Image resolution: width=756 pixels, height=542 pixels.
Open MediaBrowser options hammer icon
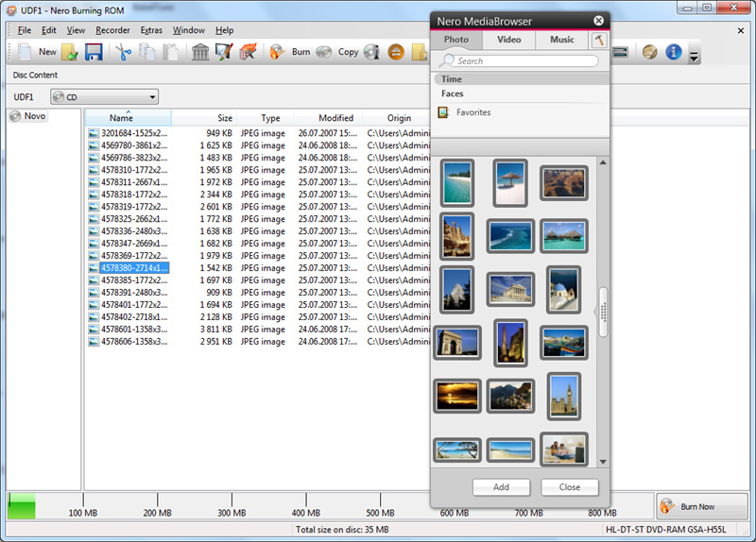point(599,40)
